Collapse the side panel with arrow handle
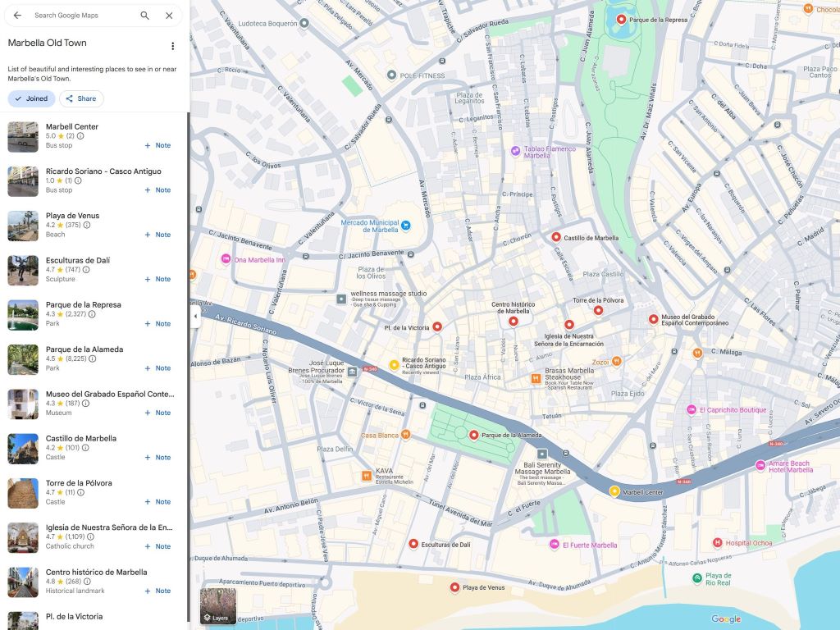The width and height of the screenshot is (840, 630). 195,316
